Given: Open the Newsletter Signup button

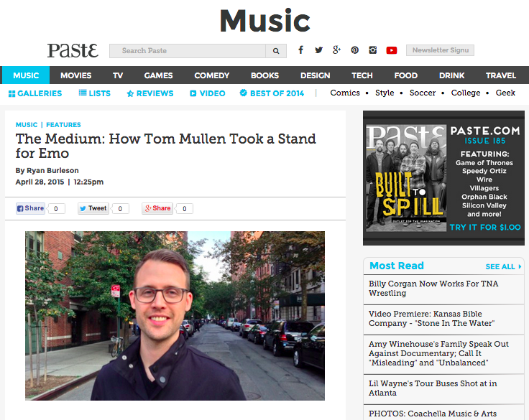Looking at the screenshot, I should (x=440, y=50).
